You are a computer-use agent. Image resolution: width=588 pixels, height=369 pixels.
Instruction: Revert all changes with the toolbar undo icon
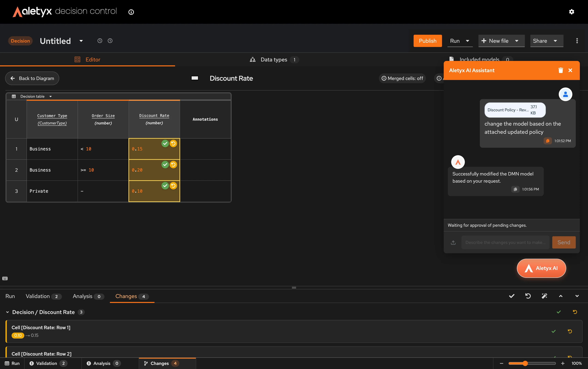coord(528,296)
